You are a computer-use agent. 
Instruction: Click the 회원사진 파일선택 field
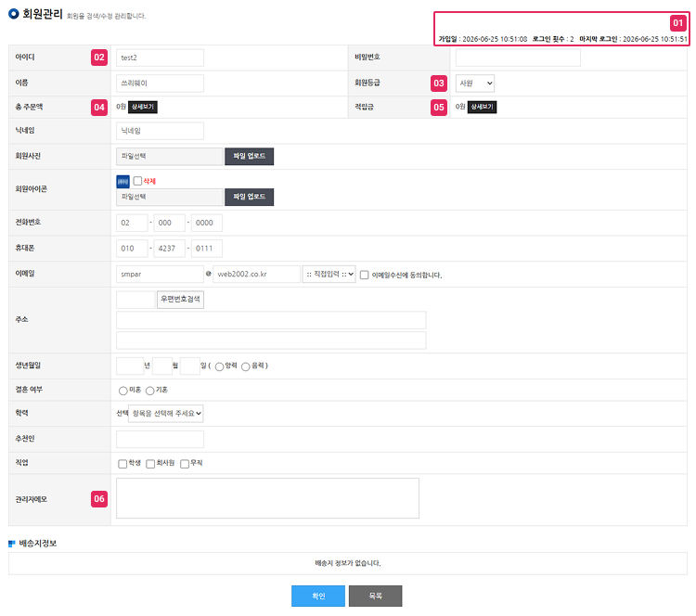pos(170,156)
